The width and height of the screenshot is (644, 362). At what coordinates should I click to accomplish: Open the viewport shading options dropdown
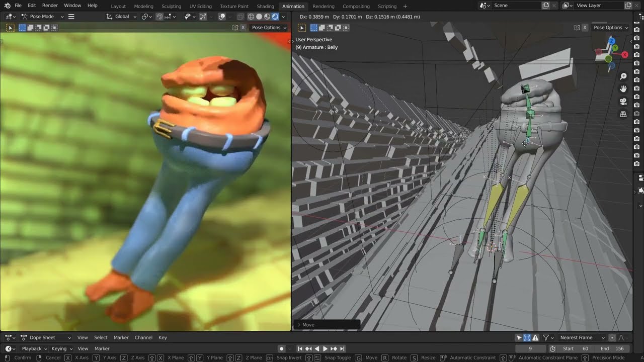point(283,16)
